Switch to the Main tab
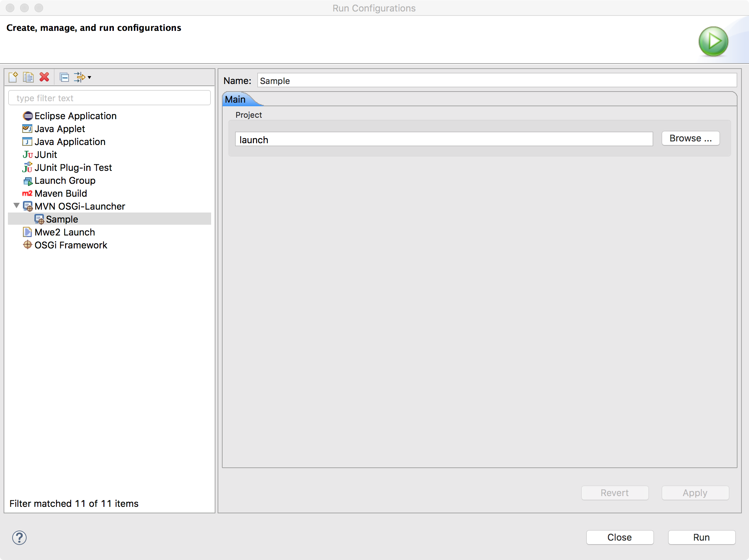This screenshot has height=560, width=749. (x=236, y=99)
